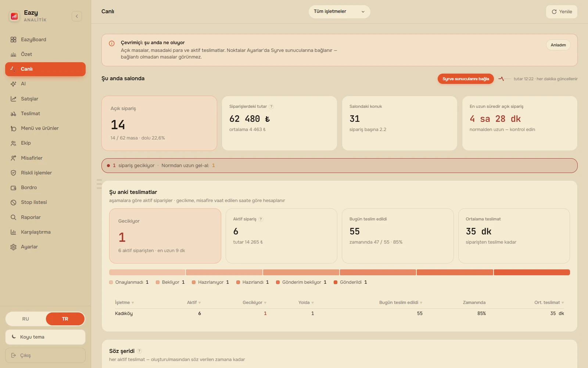The width and height of the screenshot is (588, 368).
Task: Click the Raporlar magnifier icon
Action: [x=14, y=217]
